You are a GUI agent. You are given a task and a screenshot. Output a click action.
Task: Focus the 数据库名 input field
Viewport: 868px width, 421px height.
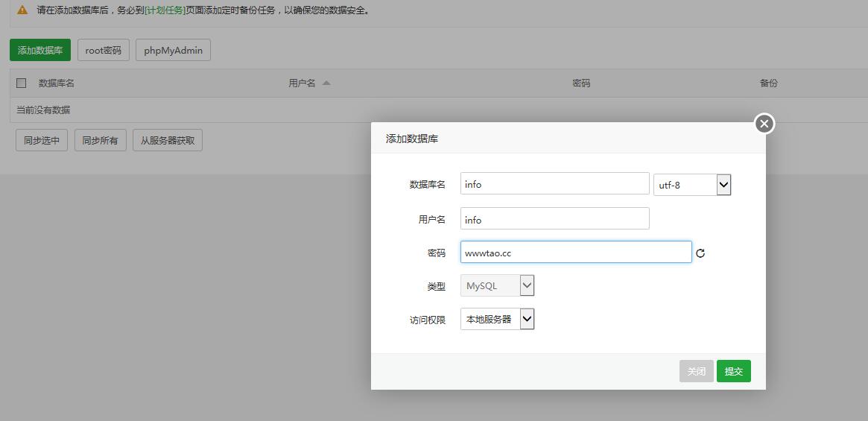tap(554, 184)
